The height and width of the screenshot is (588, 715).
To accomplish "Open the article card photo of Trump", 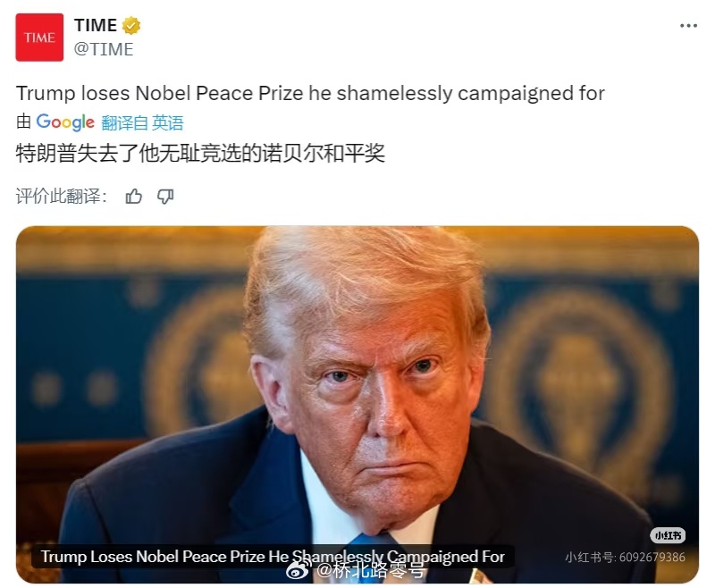I will [357, 404].
